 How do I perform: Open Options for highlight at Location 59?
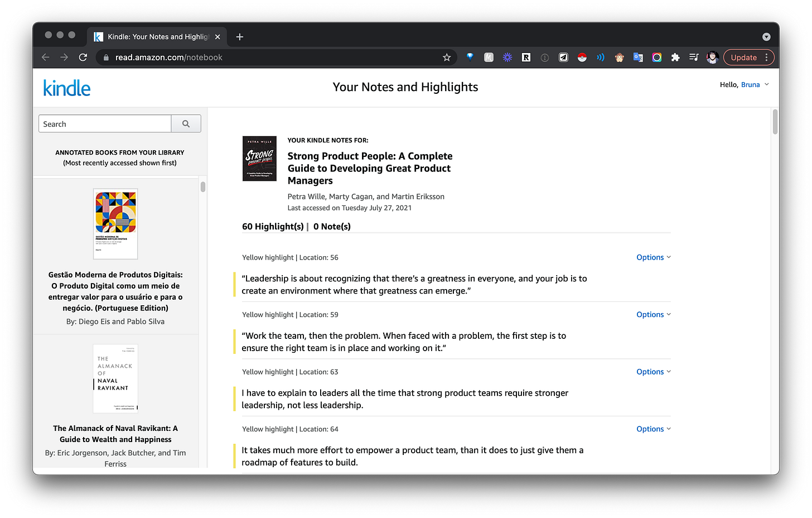[x=654, y=315]
